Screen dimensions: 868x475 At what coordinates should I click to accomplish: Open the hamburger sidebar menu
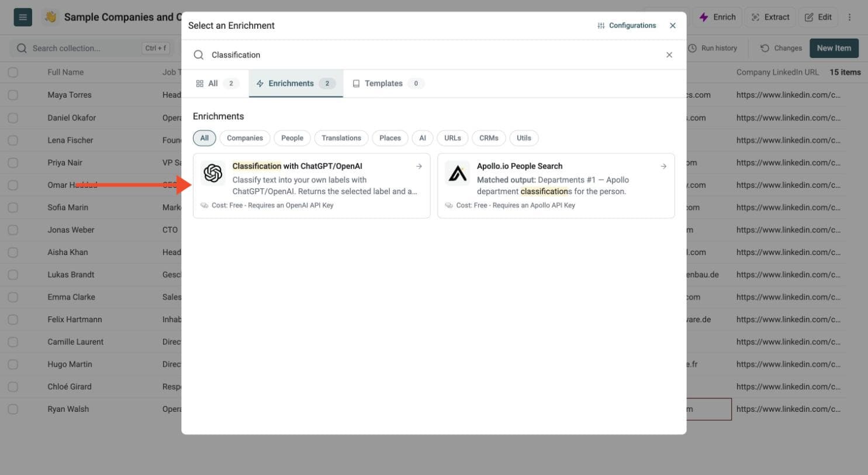tap(23, 17)
